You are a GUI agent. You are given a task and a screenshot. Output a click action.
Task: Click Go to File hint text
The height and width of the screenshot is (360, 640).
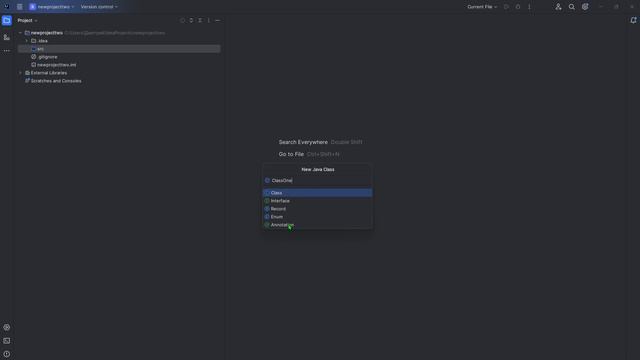291,154
